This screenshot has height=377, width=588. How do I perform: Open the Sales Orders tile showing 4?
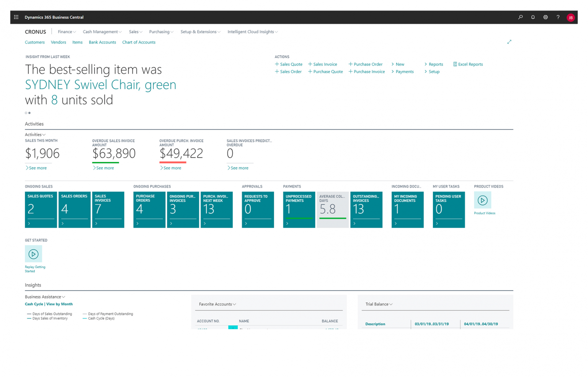coord(74,210)
